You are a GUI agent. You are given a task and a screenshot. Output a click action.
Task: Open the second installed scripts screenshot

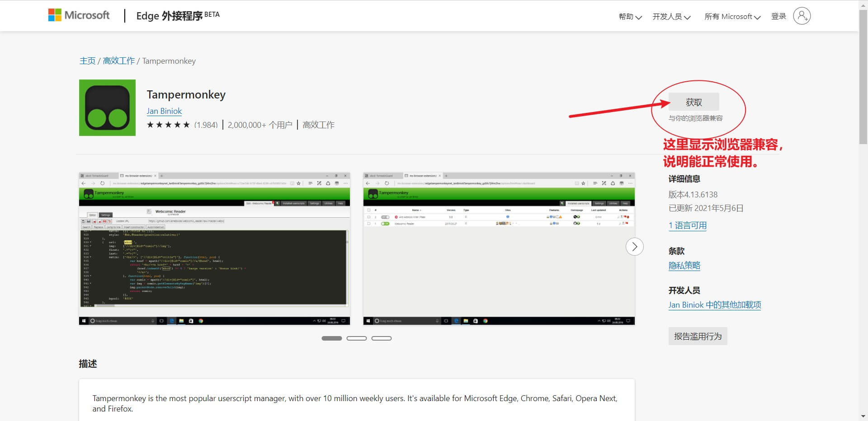click(x=499, y=248)
